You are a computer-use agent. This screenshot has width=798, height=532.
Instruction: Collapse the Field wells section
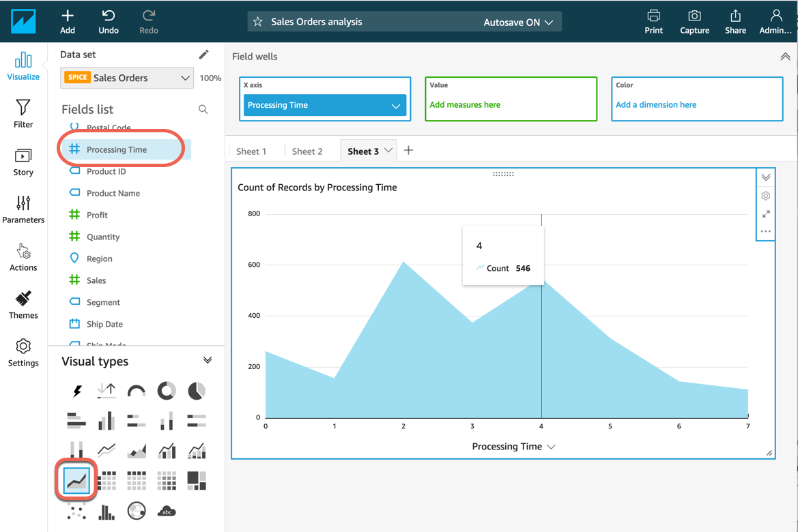click(785, 57)
